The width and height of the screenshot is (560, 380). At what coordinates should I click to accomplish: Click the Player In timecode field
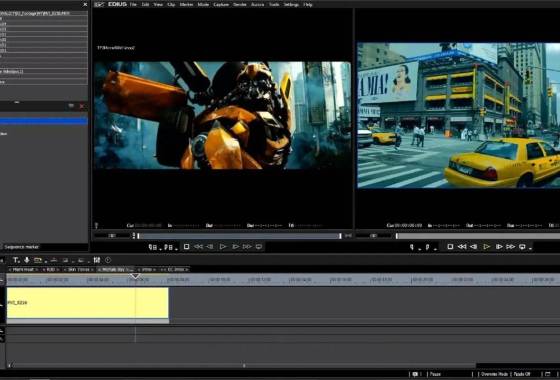pyautogui.click(x=184, y=226)
